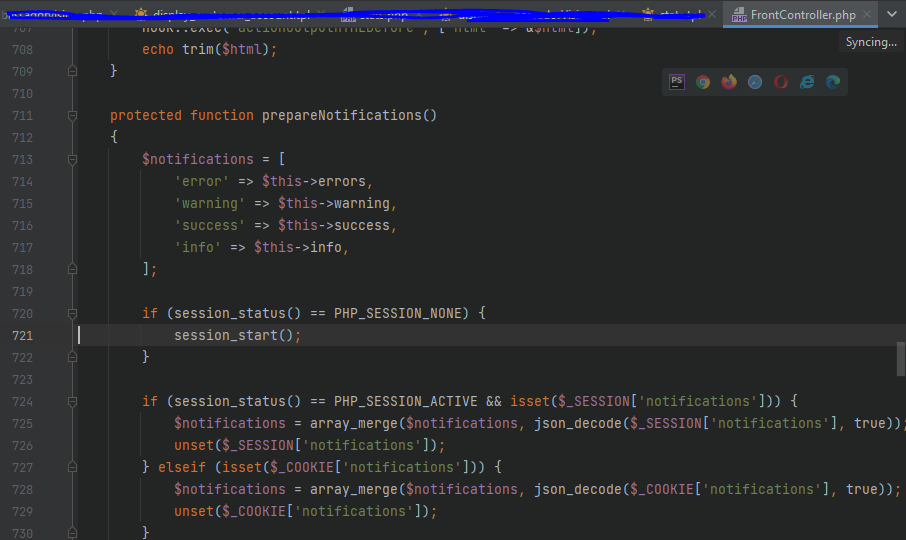Collapse the elseif block at line 727

click(x=72, y=467)
